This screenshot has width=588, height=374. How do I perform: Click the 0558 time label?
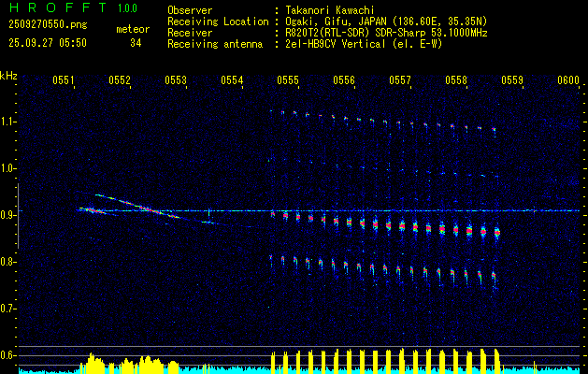456,81
